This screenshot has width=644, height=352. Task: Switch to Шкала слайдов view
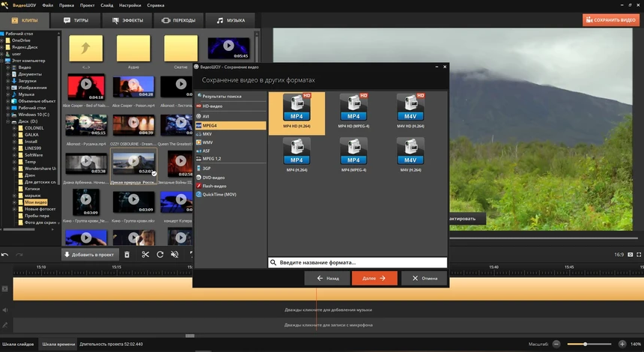coord(18,345)
